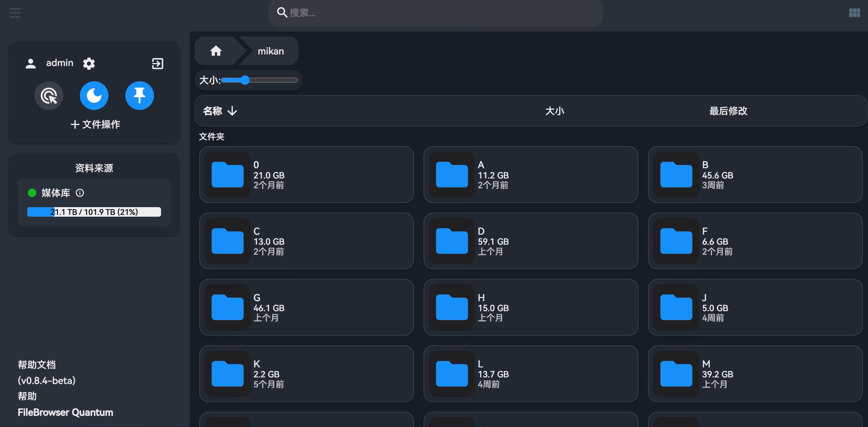Click the search magnifier icon
868x427 pixels.
click(x=282, y=13)
